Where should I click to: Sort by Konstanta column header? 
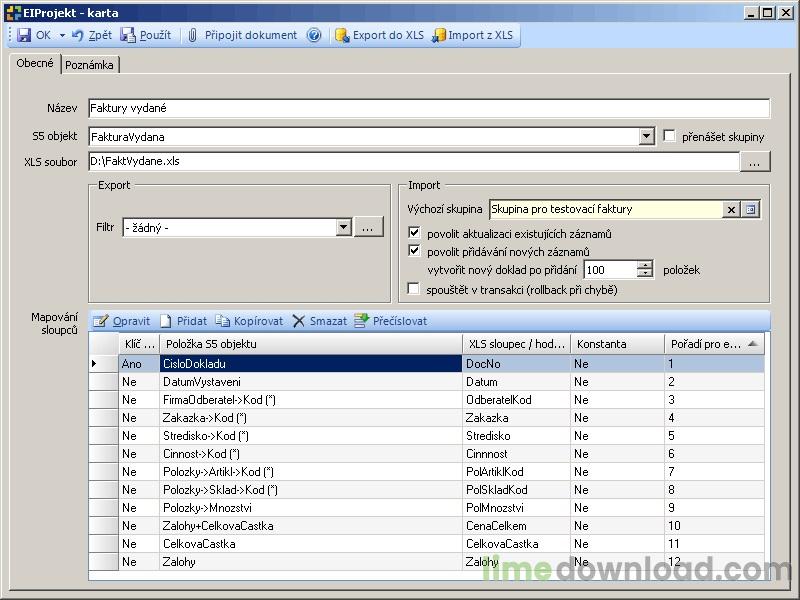pyautogui.click(x=617, y=344)
